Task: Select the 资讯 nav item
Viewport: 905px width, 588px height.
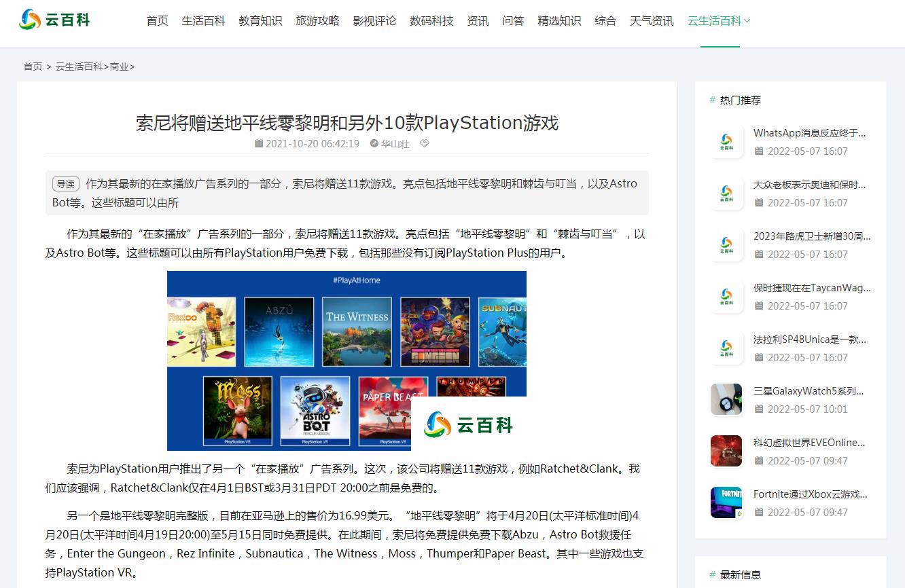Action: tap(478, 21)
